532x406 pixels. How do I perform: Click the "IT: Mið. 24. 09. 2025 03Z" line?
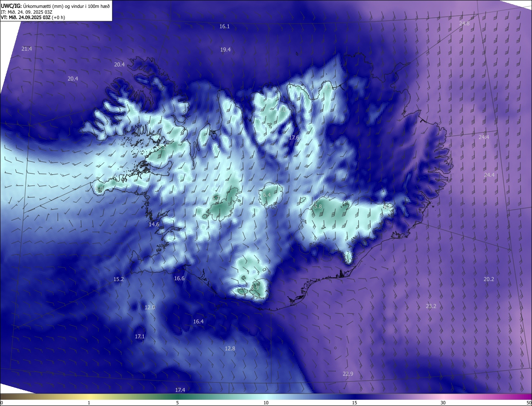[27, 12]
